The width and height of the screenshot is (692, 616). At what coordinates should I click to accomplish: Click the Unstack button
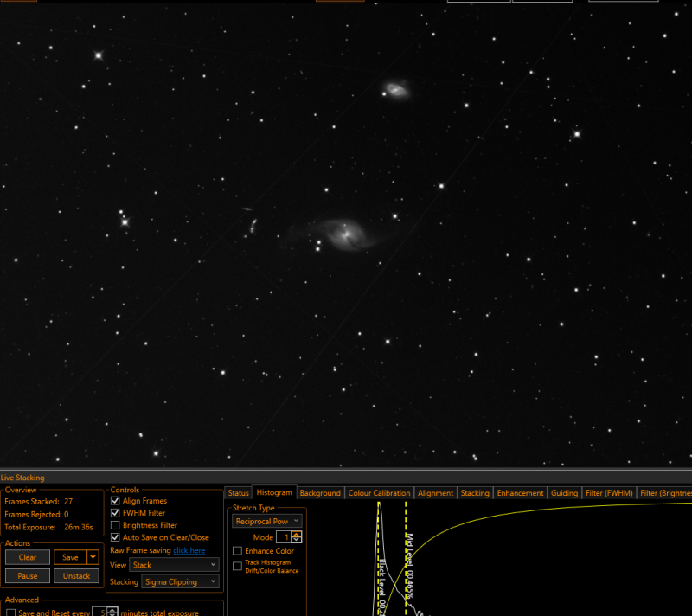tap(76, 575)
